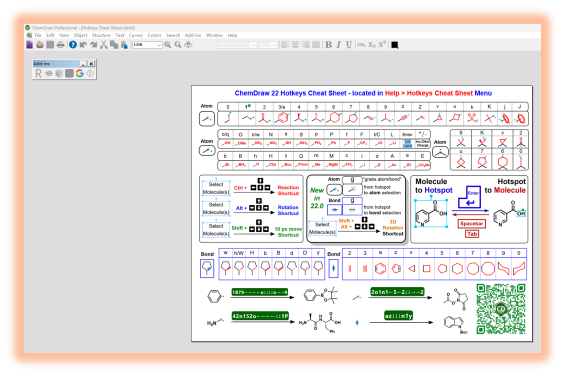Toggle Underline text formatting
Screen dimensions: 565x377
(x=349, y=45)
